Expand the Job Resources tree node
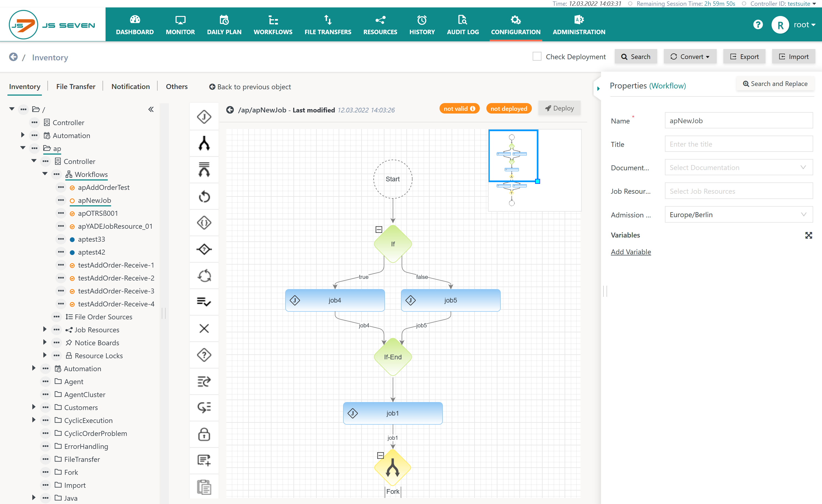This screenshot has width=822, height=504. pos(45,329)
